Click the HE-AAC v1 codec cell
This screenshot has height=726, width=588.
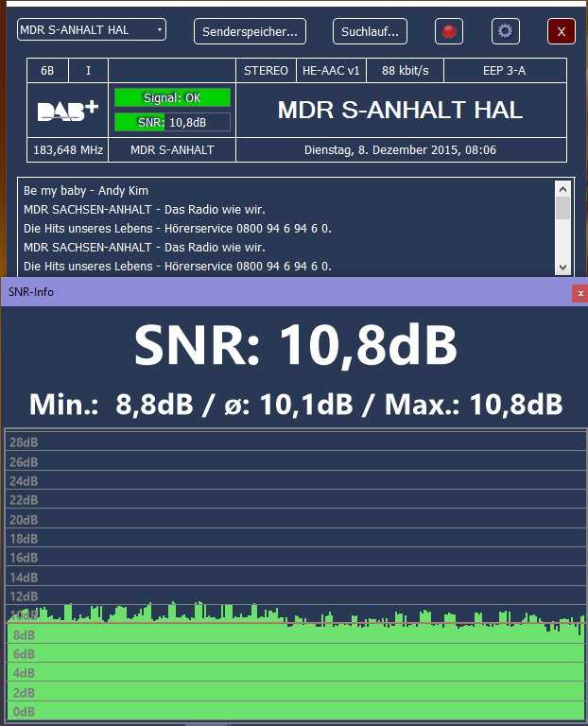coord(331,71)
